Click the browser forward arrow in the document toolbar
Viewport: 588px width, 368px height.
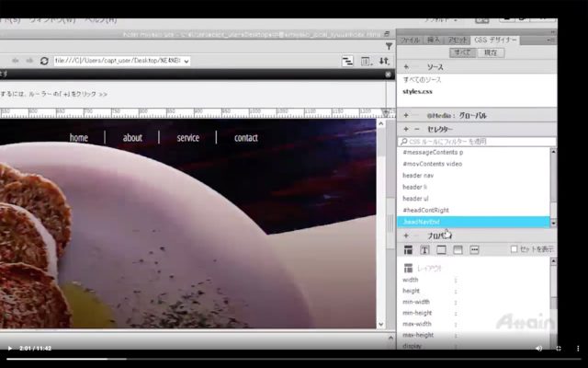point(29,61)
